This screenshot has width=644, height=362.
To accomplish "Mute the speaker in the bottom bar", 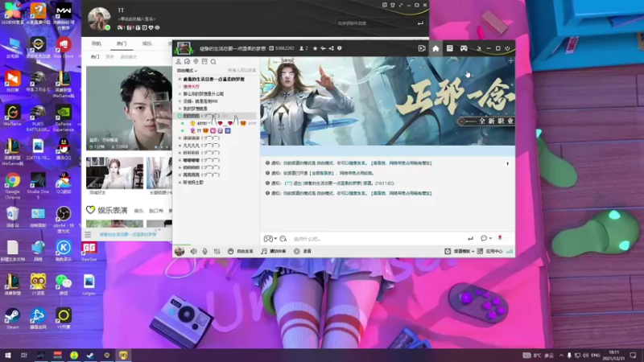I will [x=193, y=251].
